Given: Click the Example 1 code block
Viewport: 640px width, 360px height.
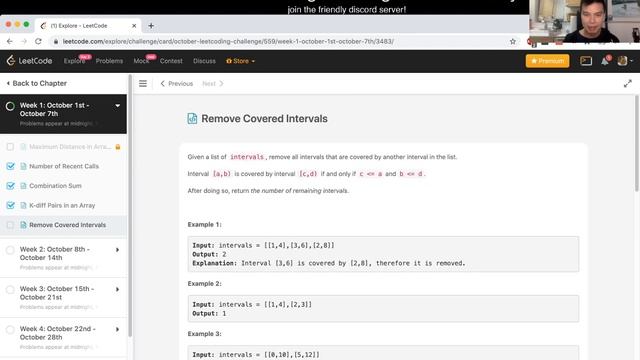Looking at the screenshot, I should pyautogui.click(x=383, y=254).
